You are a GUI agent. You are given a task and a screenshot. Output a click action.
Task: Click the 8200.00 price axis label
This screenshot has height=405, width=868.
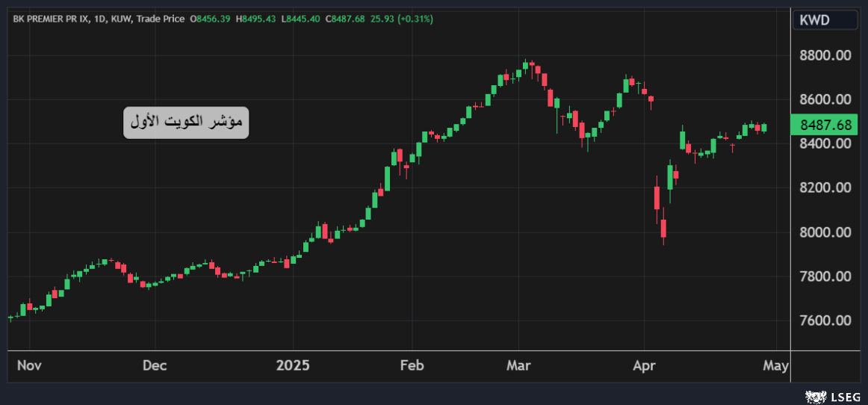(825, 188)
